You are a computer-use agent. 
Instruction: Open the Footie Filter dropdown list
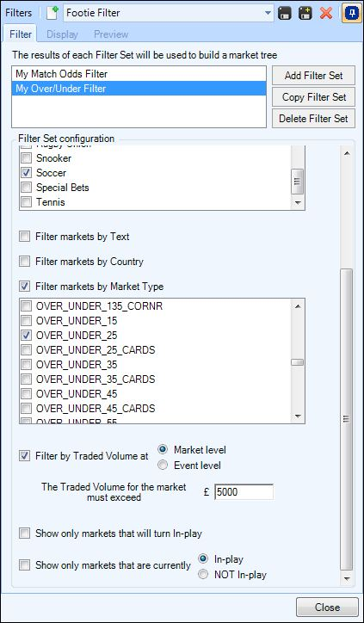(268, 13)
